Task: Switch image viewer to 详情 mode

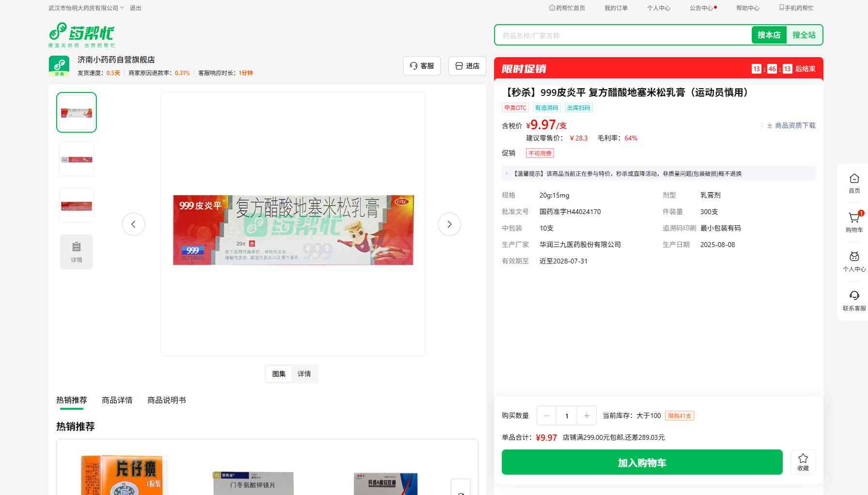Action: 304,374
